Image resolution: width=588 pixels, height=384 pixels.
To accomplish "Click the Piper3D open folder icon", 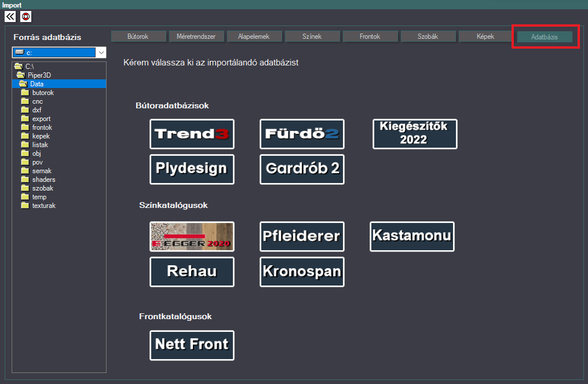I will click(x=21, y=75).
